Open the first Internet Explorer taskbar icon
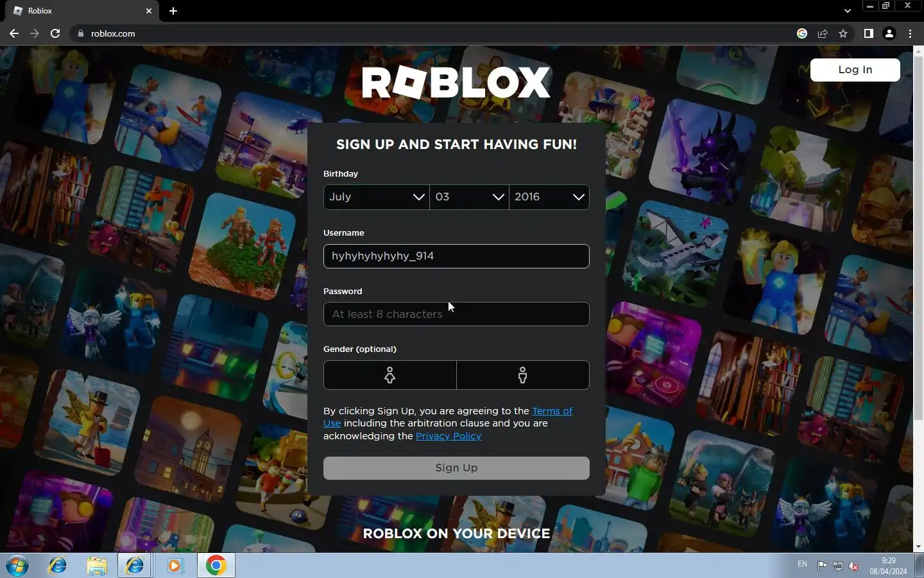The height and width of the screenshot is (578, 924). point(58,566)
